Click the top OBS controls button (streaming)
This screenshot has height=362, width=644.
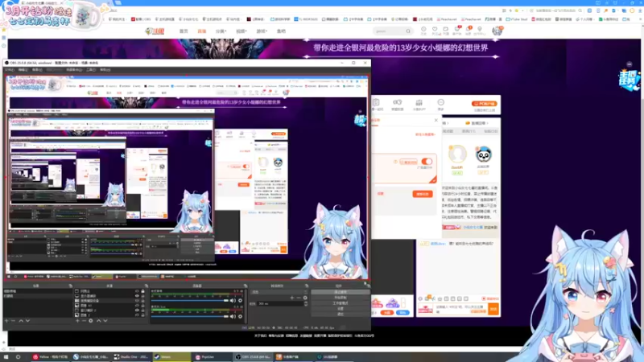tap(340, 292)
